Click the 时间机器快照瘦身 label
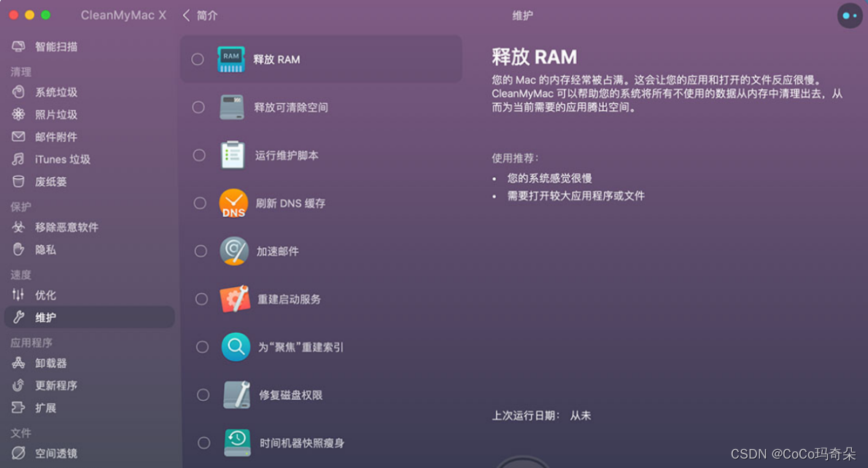 coord(302,443)
